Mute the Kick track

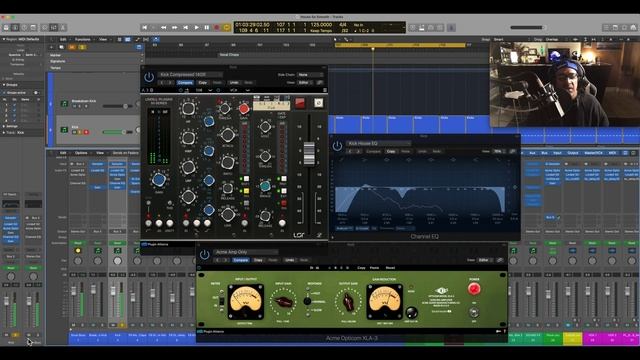[74, 132]
